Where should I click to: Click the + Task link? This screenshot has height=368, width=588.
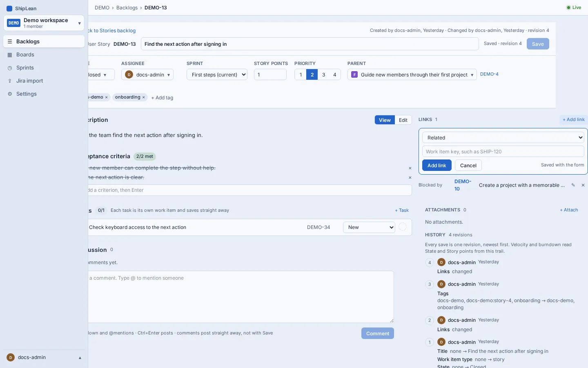[x=402, y=211]
